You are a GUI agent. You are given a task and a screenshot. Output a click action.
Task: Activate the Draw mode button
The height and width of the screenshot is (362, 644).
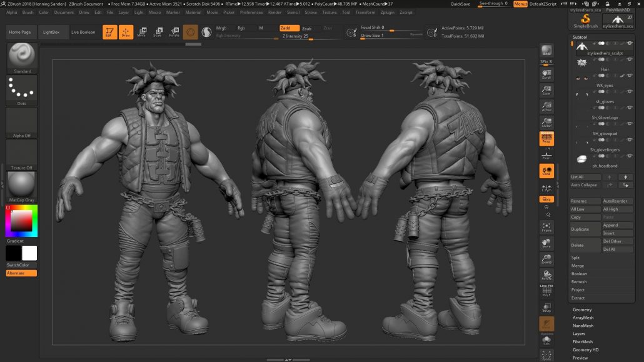point(126,32)
